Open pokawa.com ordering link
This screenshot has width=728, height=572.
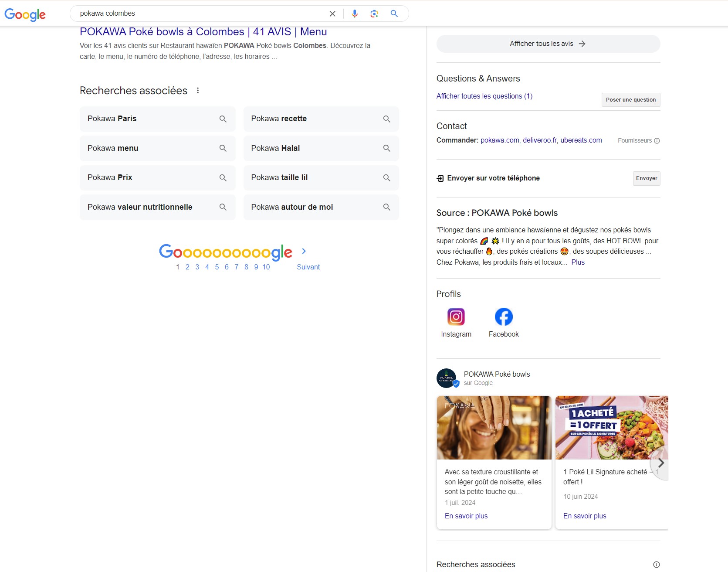500,140
